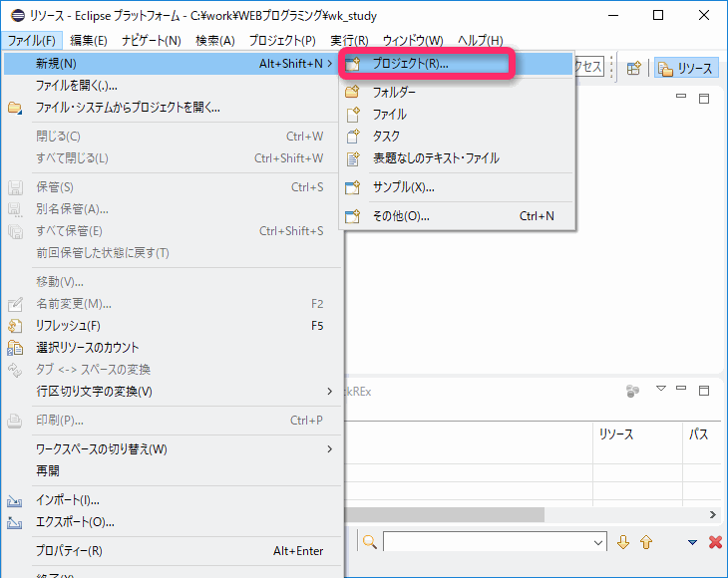This screenshot has width=728, height=578.
Task: Click the horizontal scrollbar thumb in the lower view
Action: point(445,514)
